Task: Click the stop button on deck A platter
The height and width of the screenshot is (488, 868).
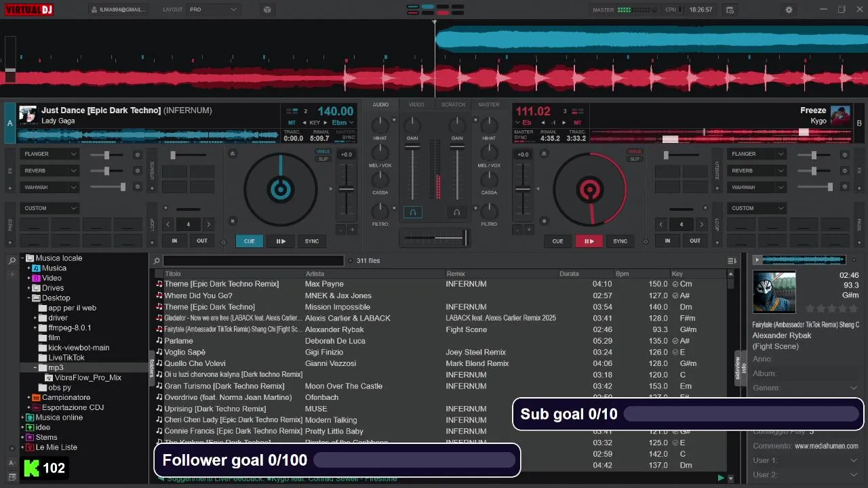Action: click(x=233, y=221)
